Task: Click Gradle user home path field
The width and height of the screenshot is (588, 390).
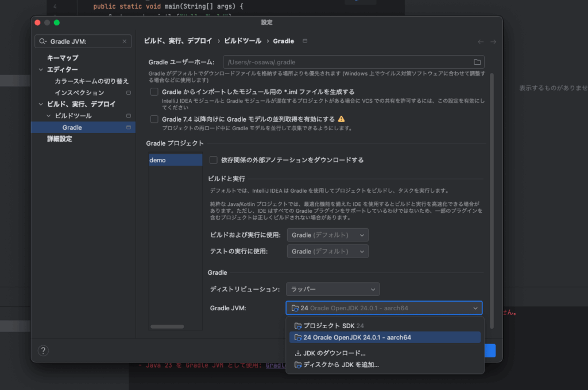Action: coord(354,62)
